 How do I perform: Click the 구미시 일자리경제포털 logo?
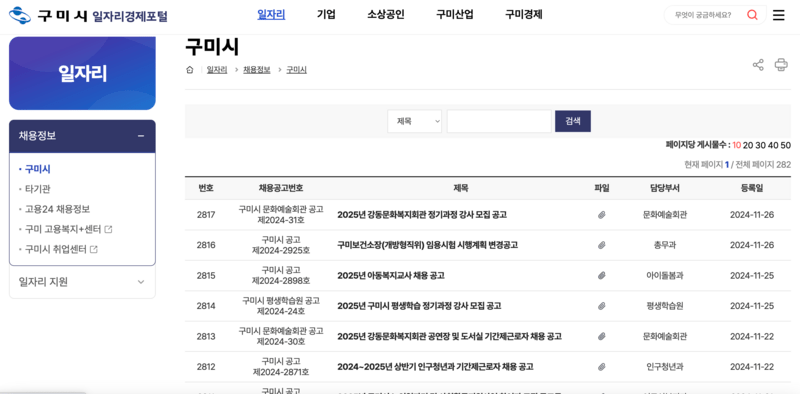(88, 16)
